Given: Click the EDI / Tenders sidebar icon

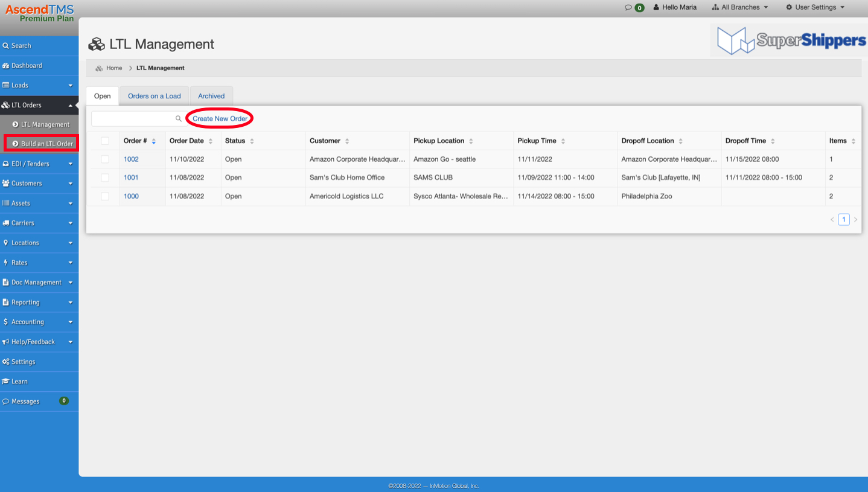Looking at the screenshot, I should [x=5, y=164].
